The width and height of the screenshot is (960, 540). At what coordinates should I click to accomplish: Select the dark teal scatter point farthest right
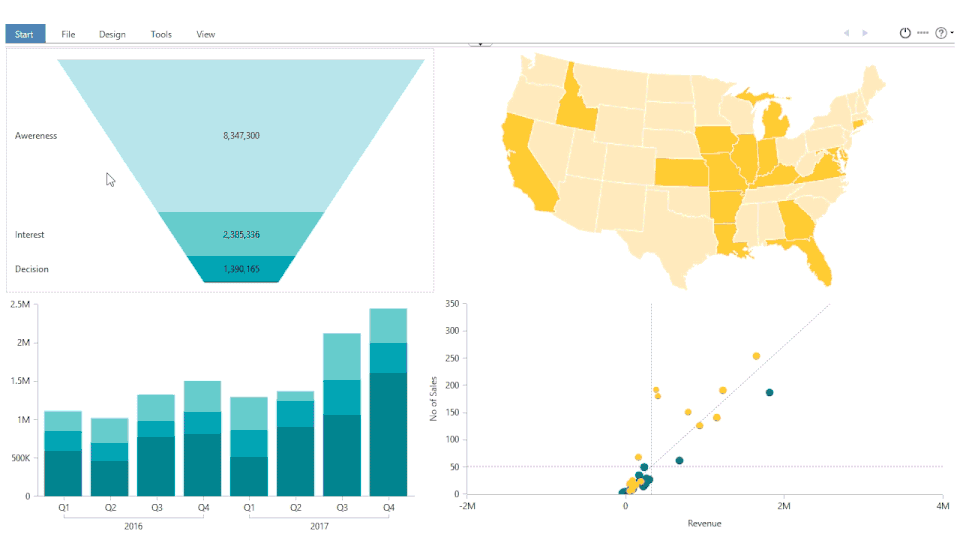coord(770,392)
